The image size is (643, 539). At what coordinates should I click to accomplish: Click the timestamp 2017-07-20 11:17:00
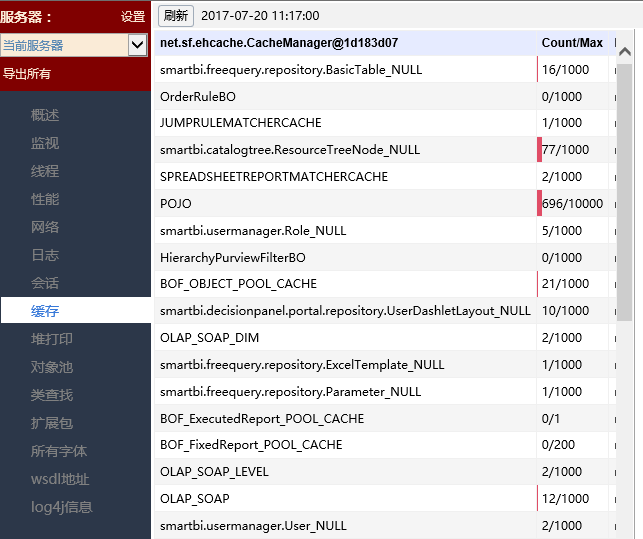pyautogui.click(x=260, y=16)
